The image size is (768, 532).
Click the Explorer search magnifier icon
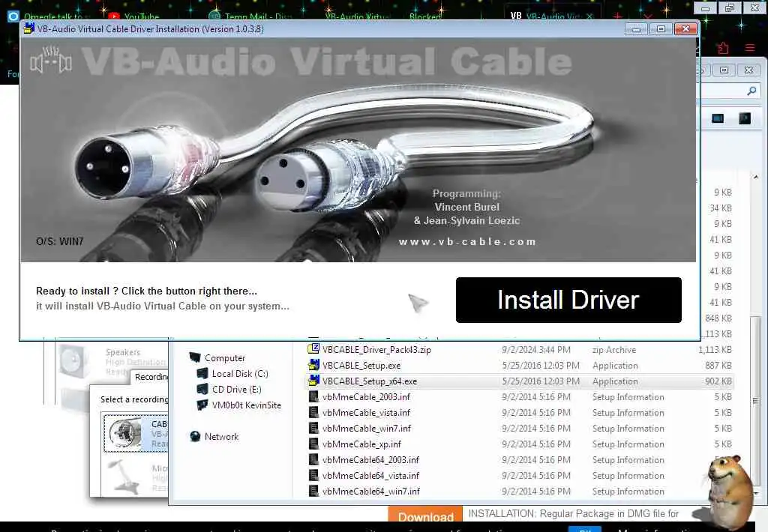tap(751, 91)
